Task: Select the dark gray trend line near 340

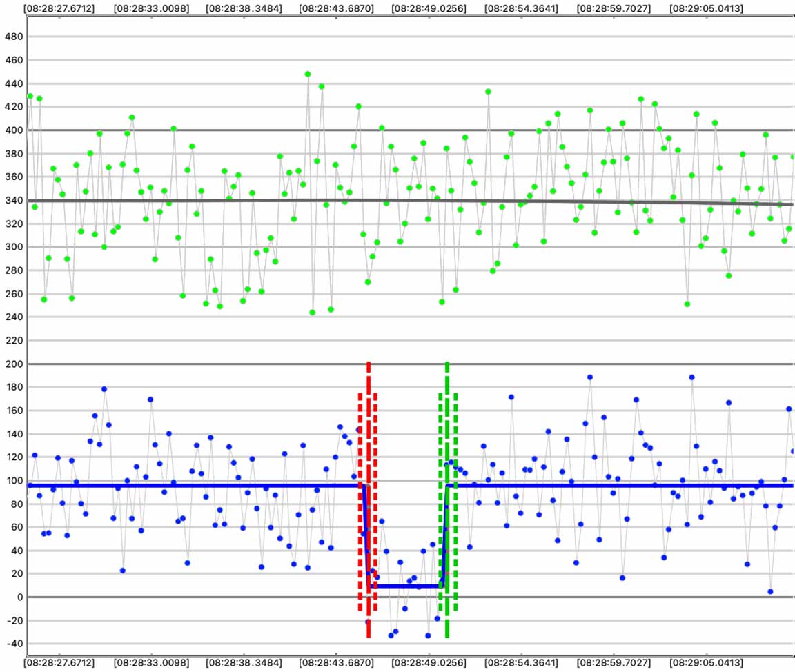Action: pyautogui.click(x=410, y=201)
